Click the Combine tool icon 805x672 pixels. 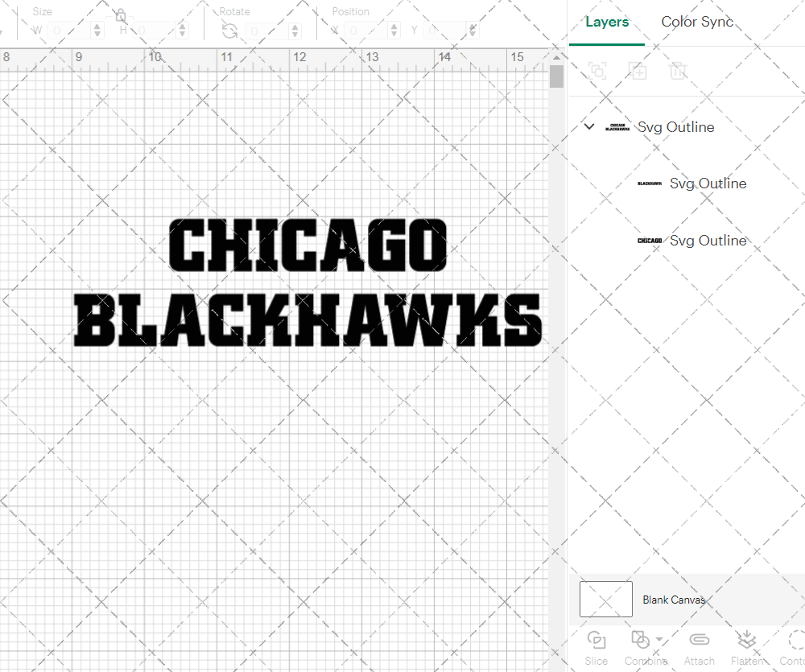640,640
